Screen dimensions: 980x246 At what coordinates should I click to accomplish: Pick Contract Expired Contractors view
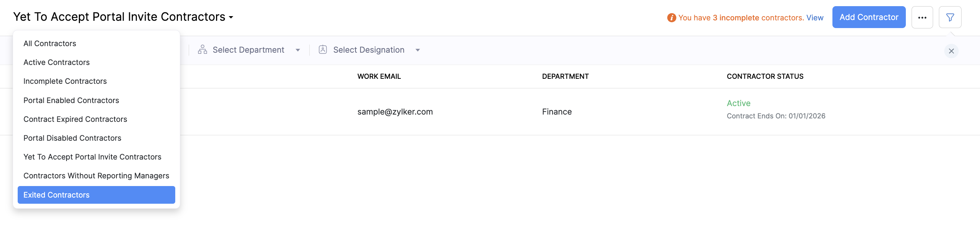(75, 119)
